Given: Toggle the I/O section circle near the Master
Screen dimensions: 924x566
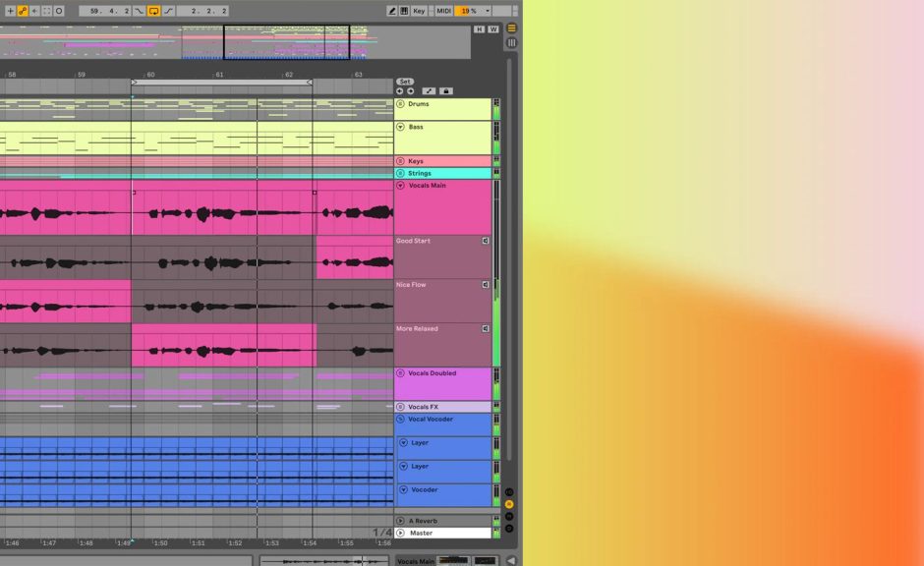Looking at the screenshot, I should 508,492.
